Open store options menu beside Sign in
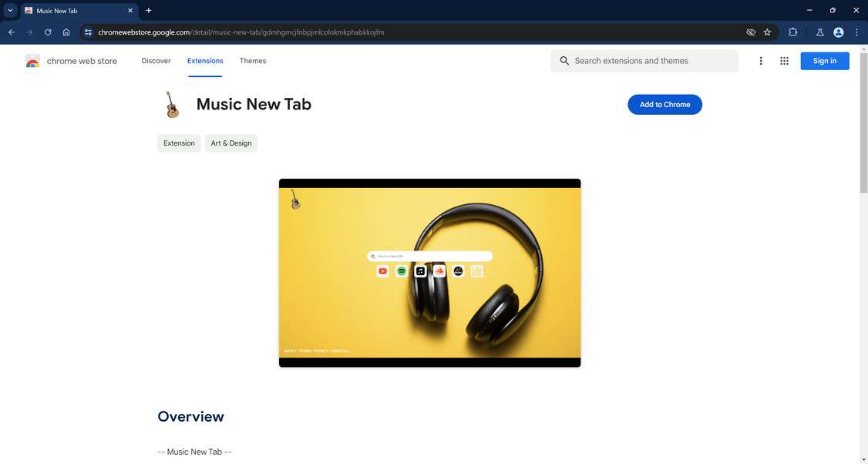 (761, 60)
